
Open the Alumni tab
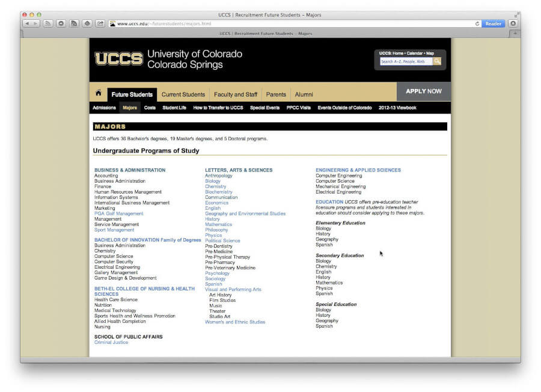[304, 94]
